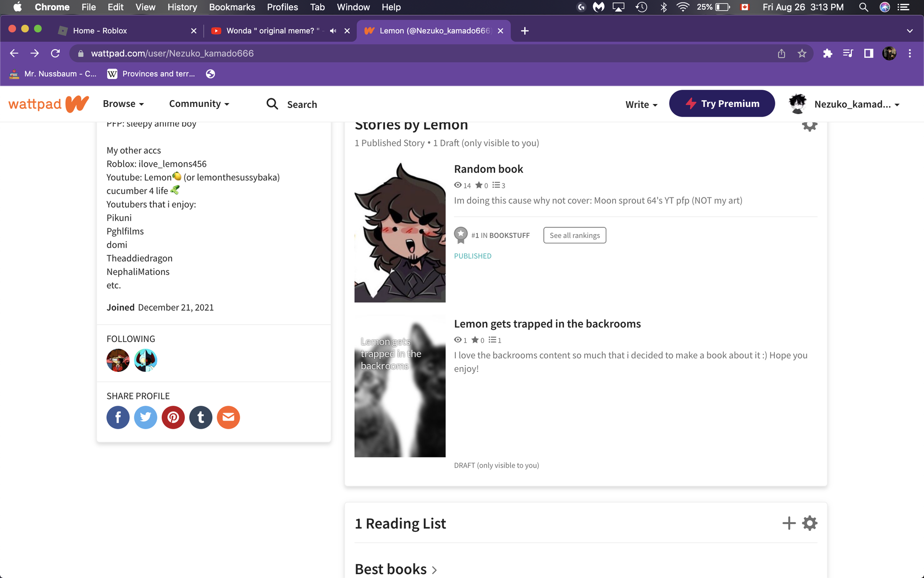
Task: Bookmark this page with star icon
Action: tap(802, 53)
